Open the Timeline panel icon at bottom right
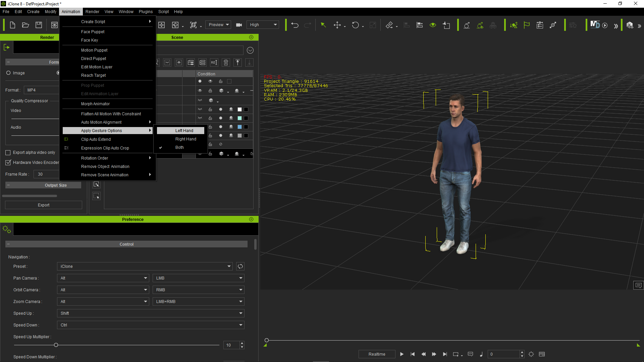This screenshot has height=362, width=644. click(542, 354)
